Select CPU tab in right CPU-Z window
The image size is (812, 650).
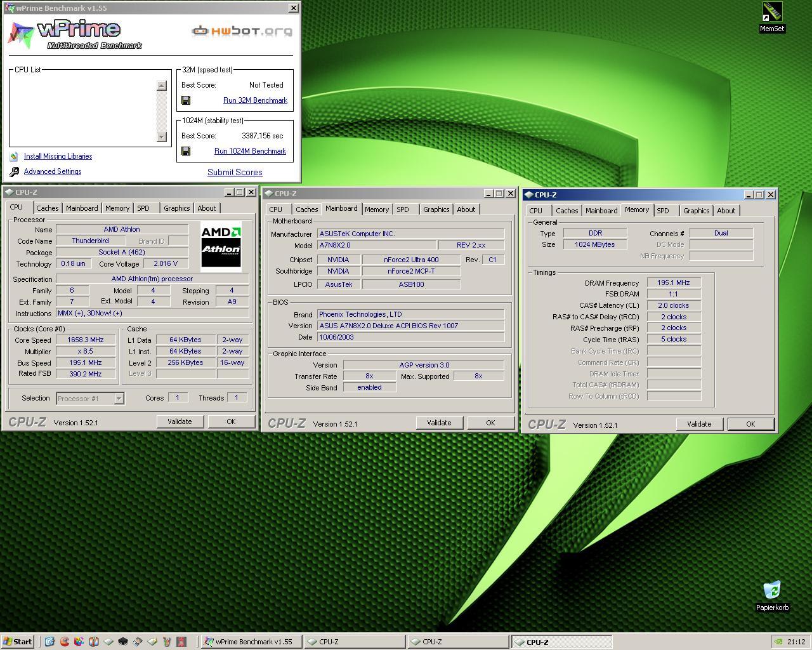(x=536, y=211)
